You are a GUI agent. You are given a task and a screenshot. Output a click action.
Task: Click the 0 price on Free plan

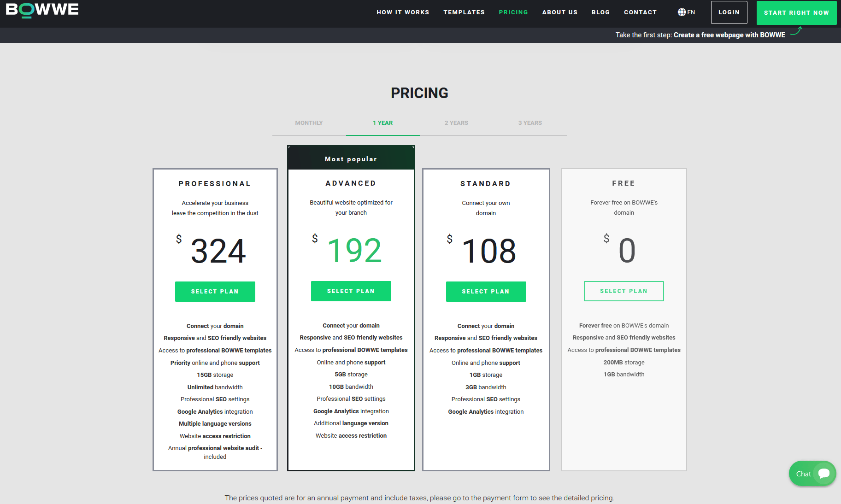tap(627, 251)
